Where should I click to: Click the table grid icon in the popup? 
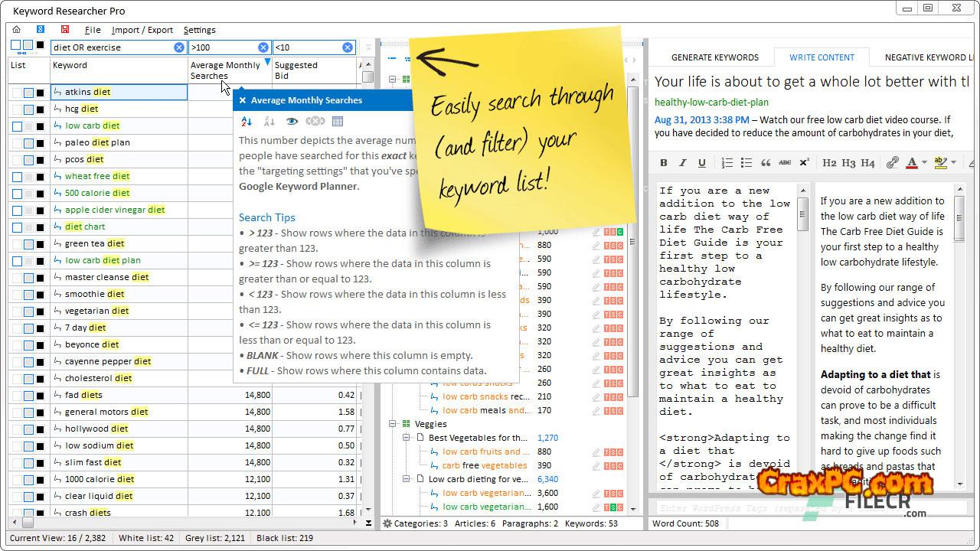point(338,122)
